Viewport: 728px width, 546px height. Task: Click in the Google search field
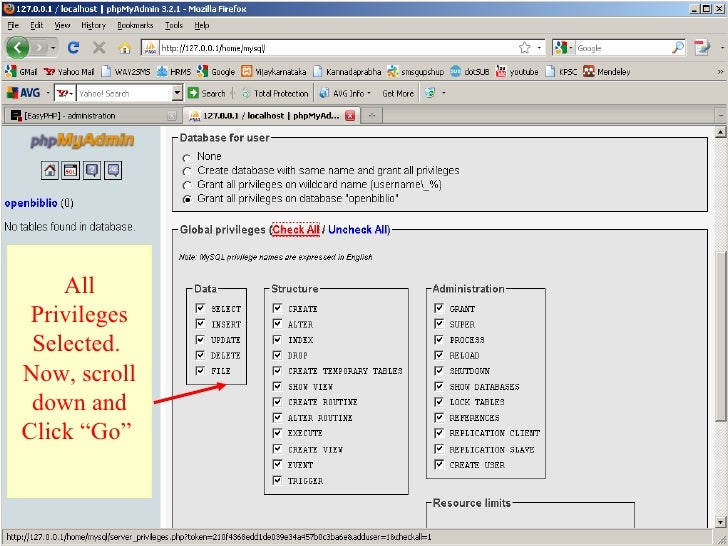click(x=623, y=47)
